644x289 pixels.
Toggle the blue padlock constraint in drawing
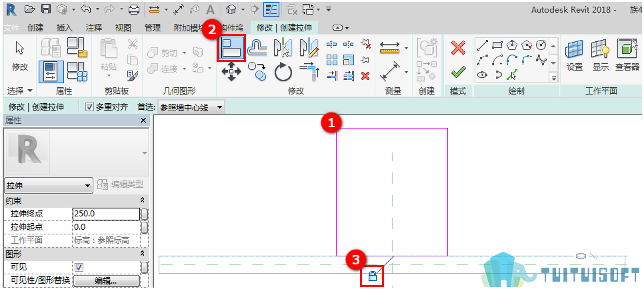click(373, 276)
